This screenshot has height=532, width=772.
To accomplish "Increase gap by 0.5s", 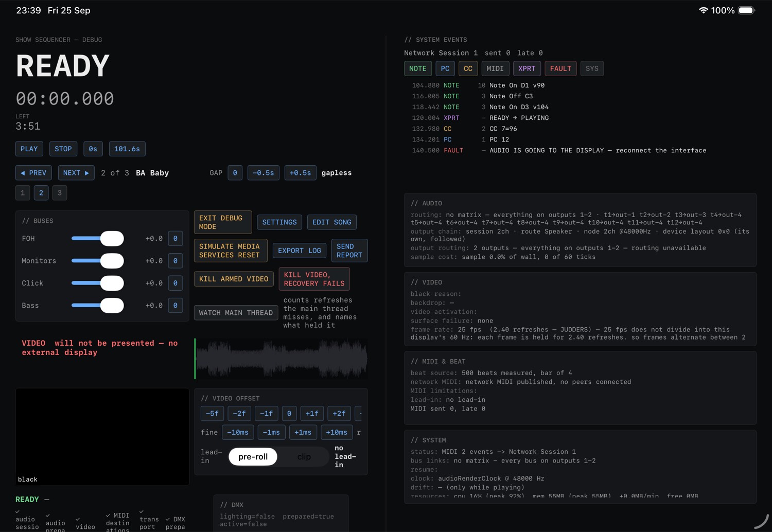I will pyautogui.click(x=301, y=173).
